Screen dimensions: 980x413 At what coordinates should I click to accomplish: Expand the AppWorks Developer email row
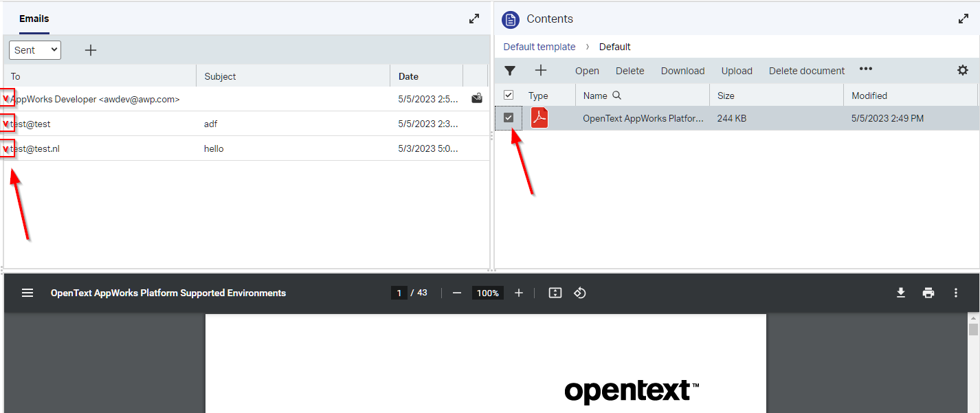(6, 99)
